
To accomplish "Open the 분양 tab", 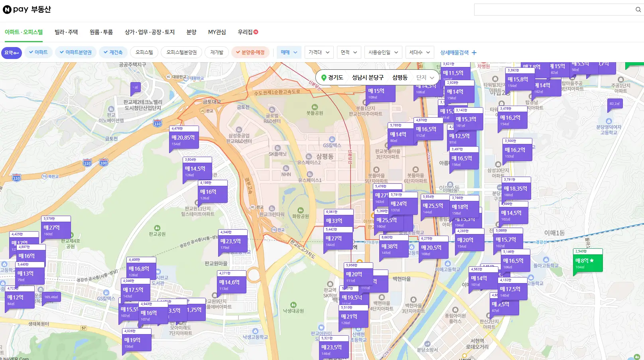I will 191,32.
